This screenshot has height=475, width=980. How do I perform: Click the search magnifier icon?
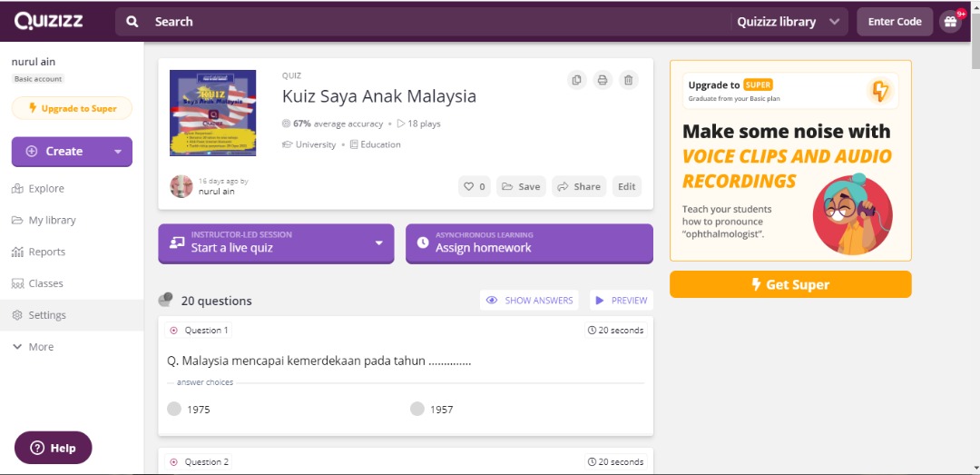(x=132, y=22)
